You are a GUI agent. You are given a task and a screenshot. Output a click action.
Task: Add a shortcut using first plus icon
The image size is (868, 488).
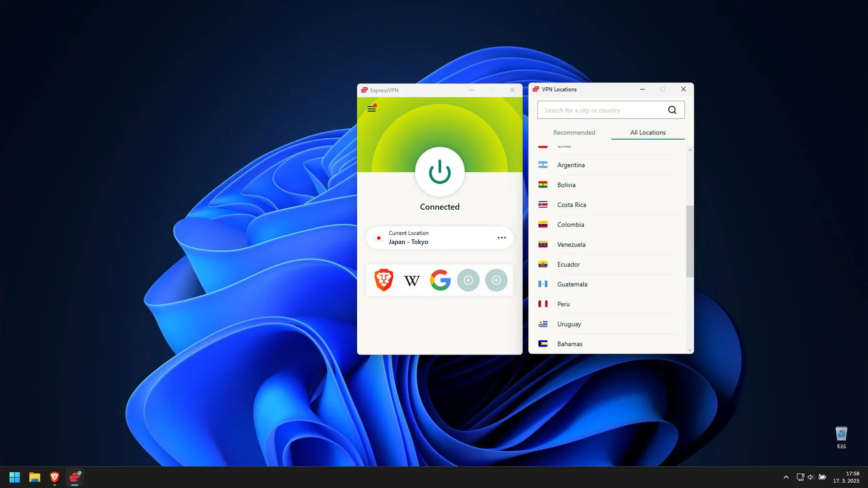tap(468, 280)
